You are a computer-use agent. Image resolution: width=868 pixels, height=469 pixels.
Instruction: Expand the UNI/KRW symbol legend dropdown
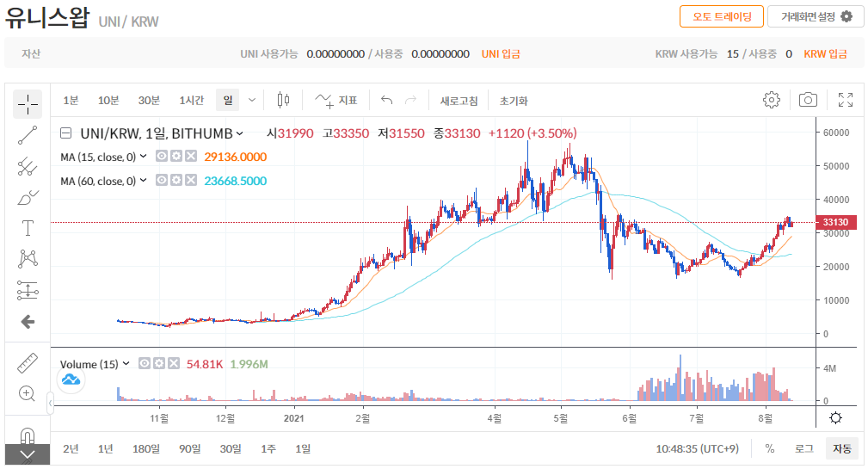[x=240, y=133]
